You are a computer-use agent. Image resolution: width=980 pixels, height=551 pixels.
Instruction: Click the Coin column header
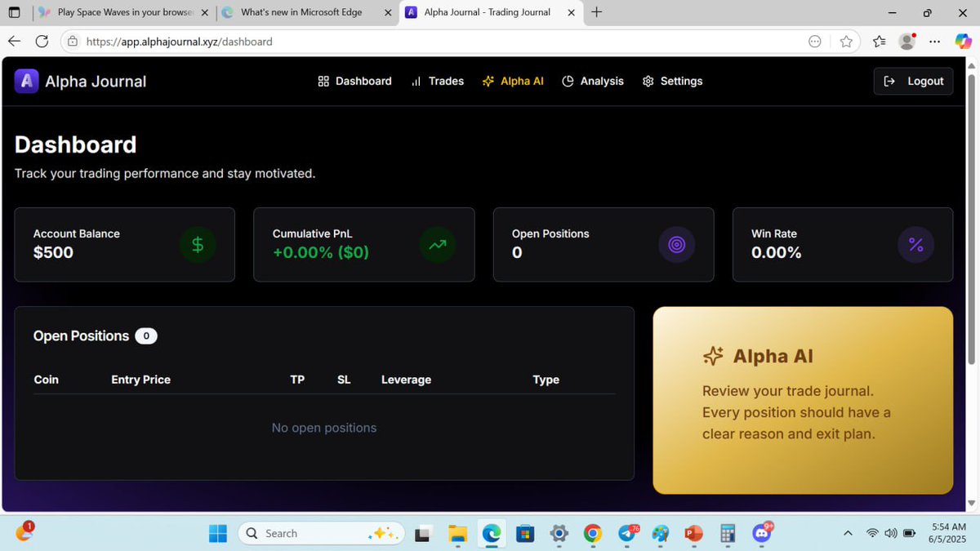tap(47, 380)
